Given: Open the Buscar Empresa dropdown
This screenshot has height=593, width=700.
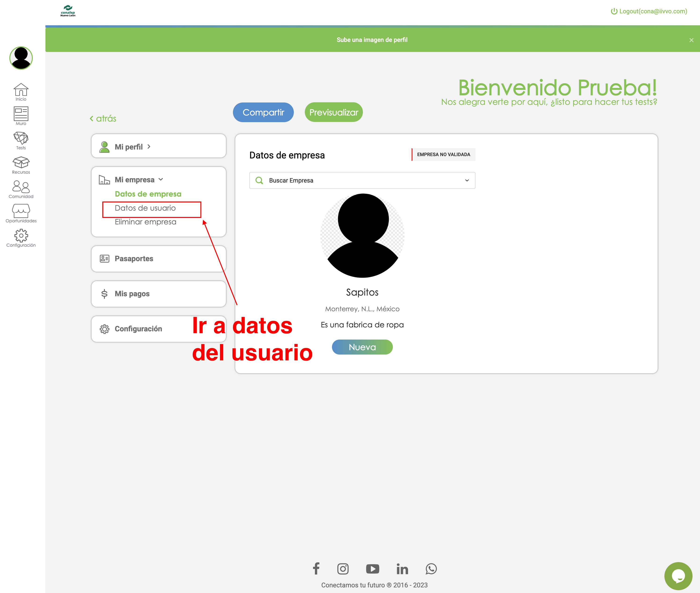Looking at the screenshot, I should (362, 180).
